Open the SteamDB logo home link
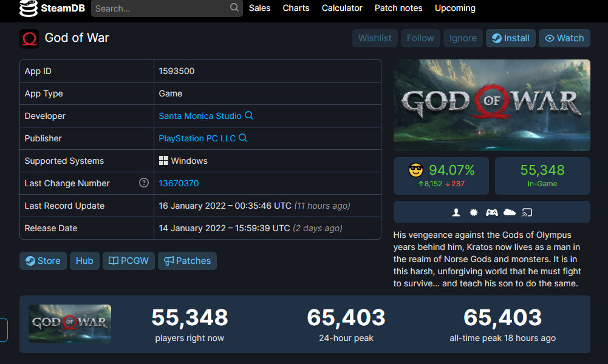The height and width of the screenshot is (364, 608). [52, 8]
